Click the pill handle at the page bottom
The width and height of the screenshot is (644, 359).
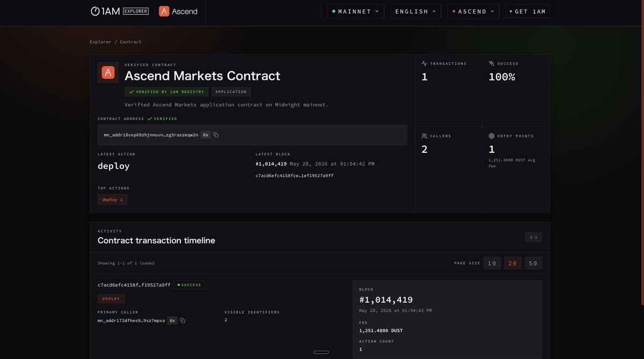(x=321, y=352)
